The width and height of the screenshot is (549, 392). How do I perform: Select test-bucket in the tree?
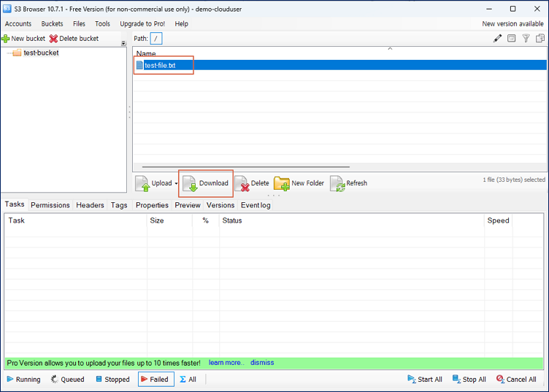(x=41, y=53)
